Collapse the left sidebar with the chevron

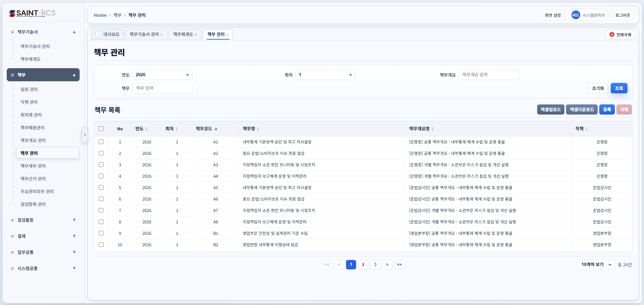[x=85, y=135]
